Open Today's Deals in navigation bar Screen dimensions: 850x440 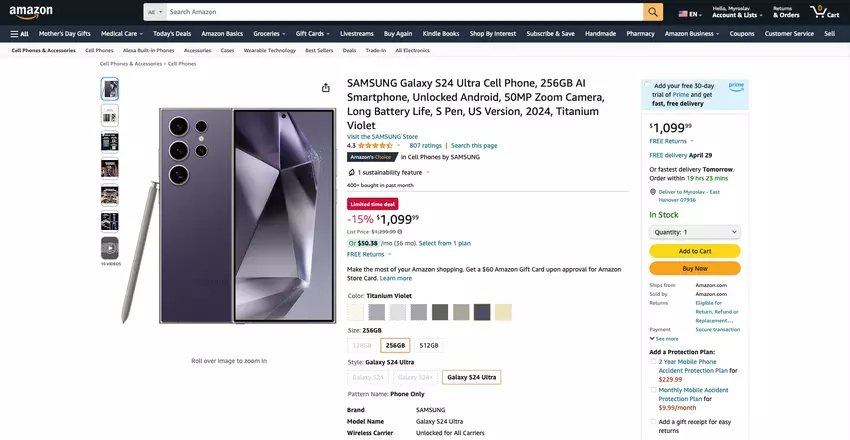pyautogui.click(x=172, y=33)
